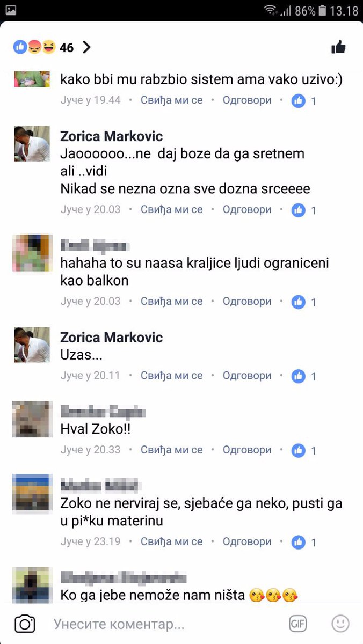This screenshot has height=644, width=363.
Task: Tap the thumbs-up like icon at top right
Action: click(x=338, y=47)
